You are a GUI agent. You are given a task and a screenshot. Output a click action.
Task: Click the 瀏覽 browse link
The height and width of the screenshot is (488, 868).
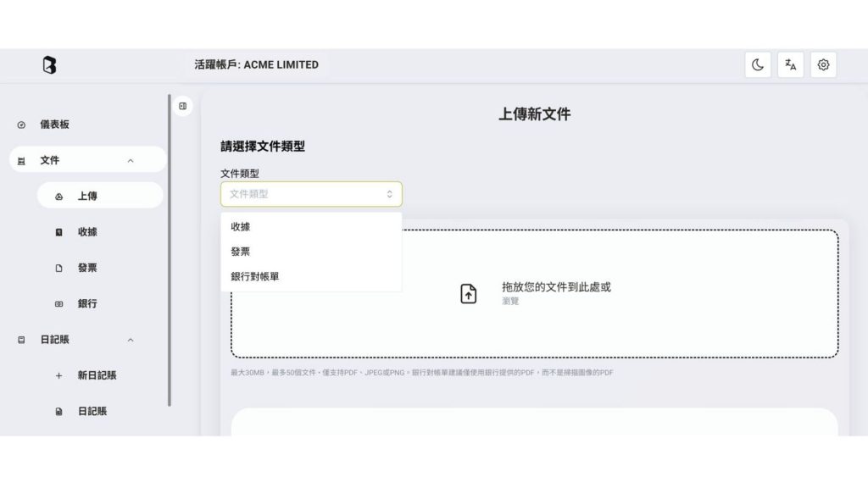coord(510,301)
